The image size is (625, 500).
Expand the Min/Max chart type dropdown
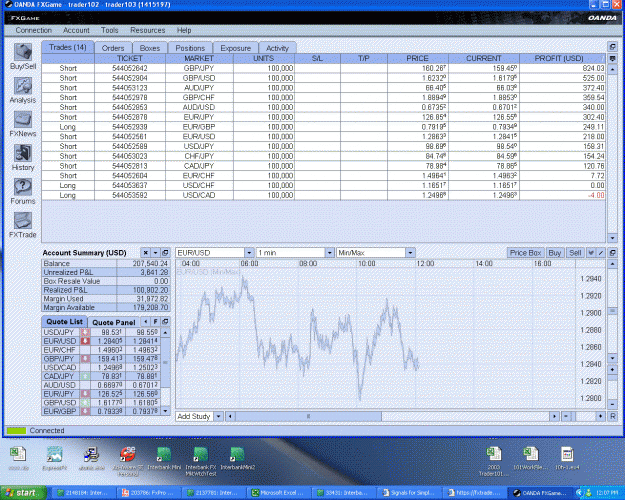click(x=411, y=253)
